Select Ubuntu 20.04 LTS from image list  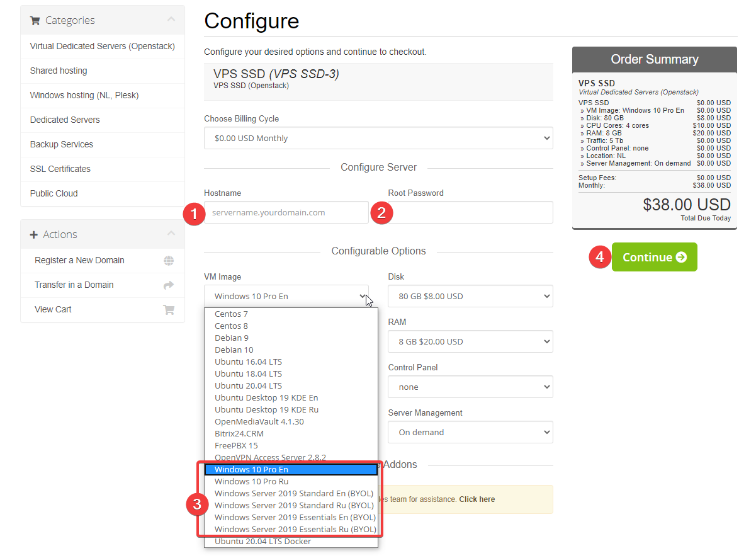(248, 385)
